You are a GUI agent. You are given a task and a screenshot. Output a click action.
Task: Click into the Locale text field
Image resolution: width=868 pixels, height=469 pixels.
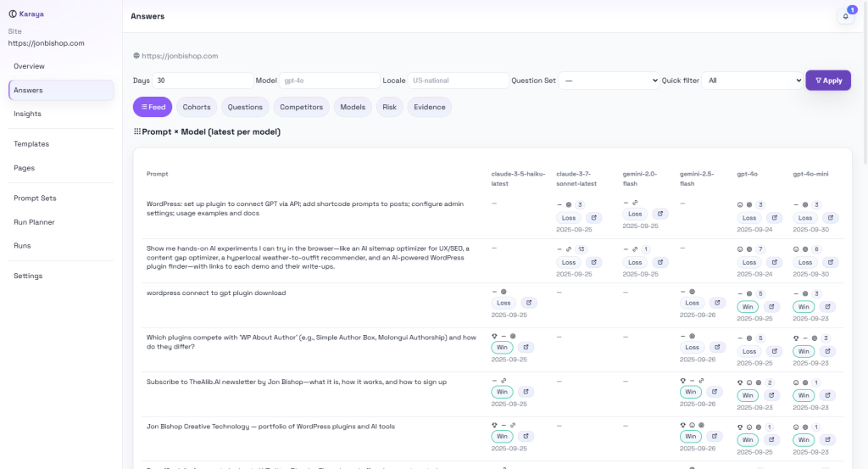458,81
